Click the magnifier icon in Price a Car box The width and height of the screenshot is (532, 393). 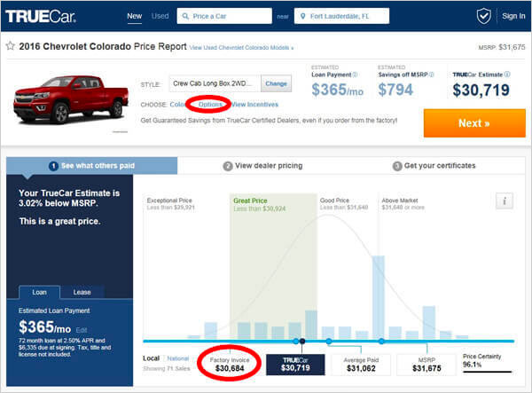pyautogui.click(x=185, y=16)
